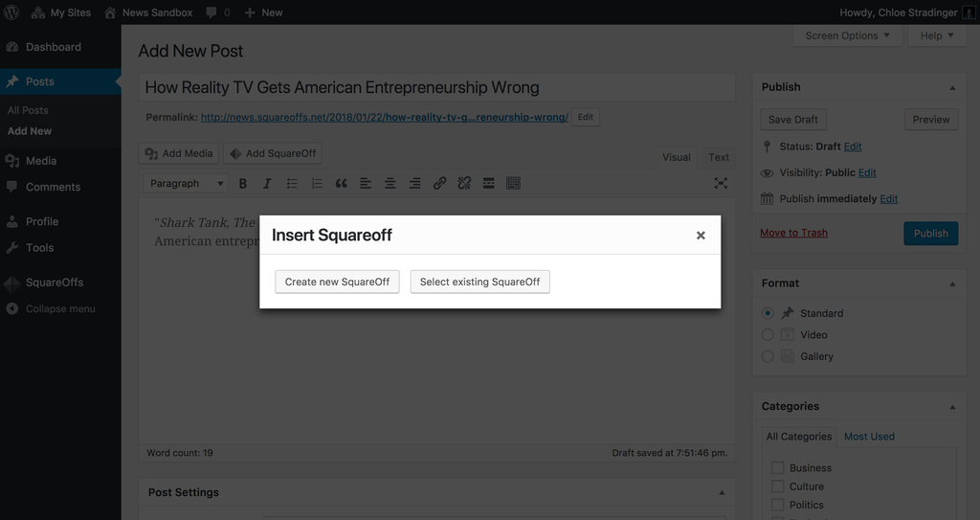
Task: Check the Business category
Action: pyautogui.click(x=777, y=468)
